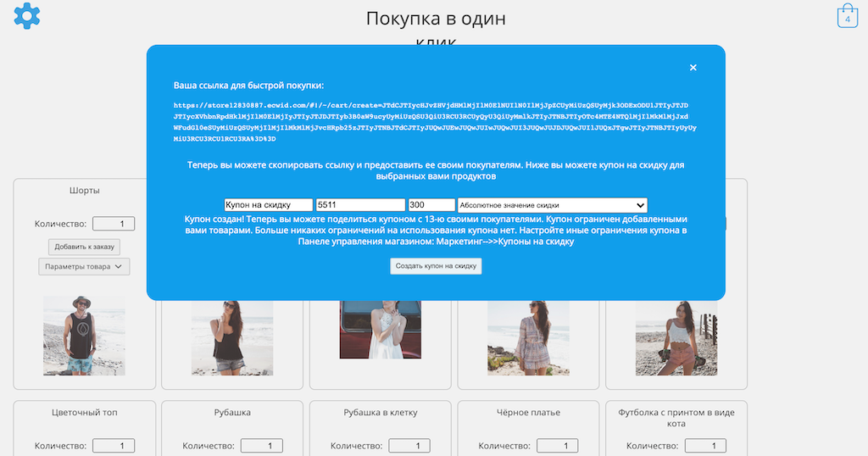This screenshot has width=868, height=456.
Task: Open the 'Абсолютное значение скидки' dropdown
Action: coord(552,205)
